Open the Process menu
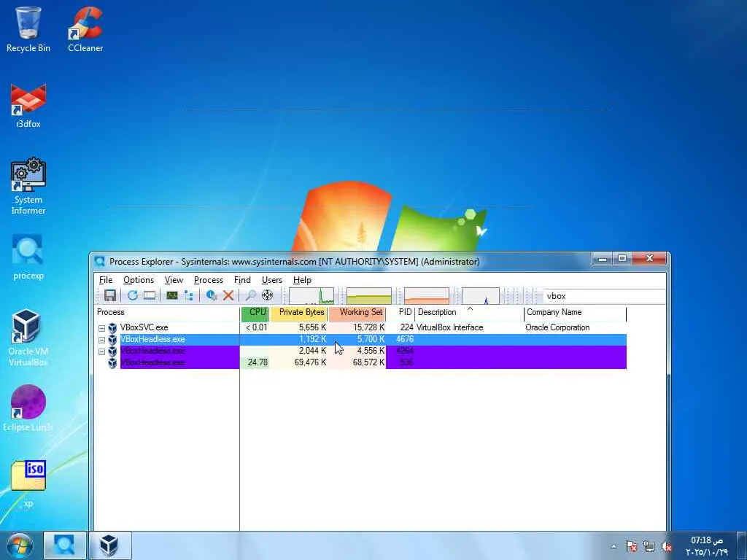 click(x=209, y=280)
